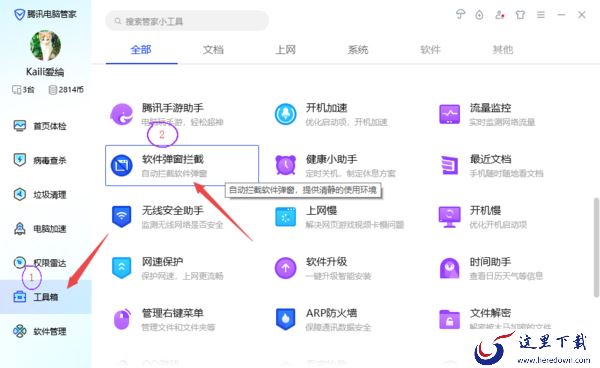Viewport: 600px width, 368px height.
Task: Open 文件解密 folder lock icon
Action: pos(450,319)
